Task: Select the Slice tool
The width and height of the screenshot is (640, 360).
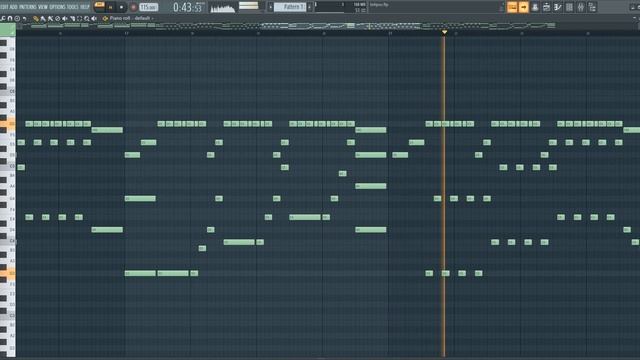Action: click(72, 18)
